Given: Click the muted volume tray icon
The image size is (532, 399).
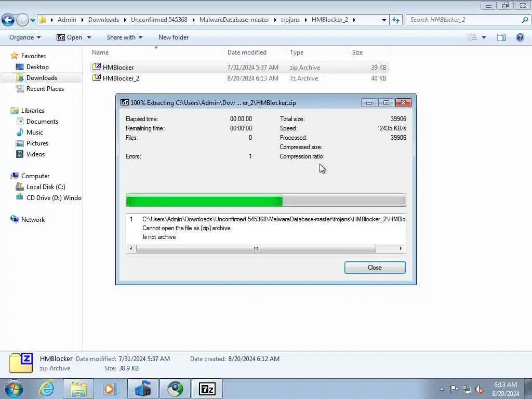Looking at the screenshot, I should [480, 390].
